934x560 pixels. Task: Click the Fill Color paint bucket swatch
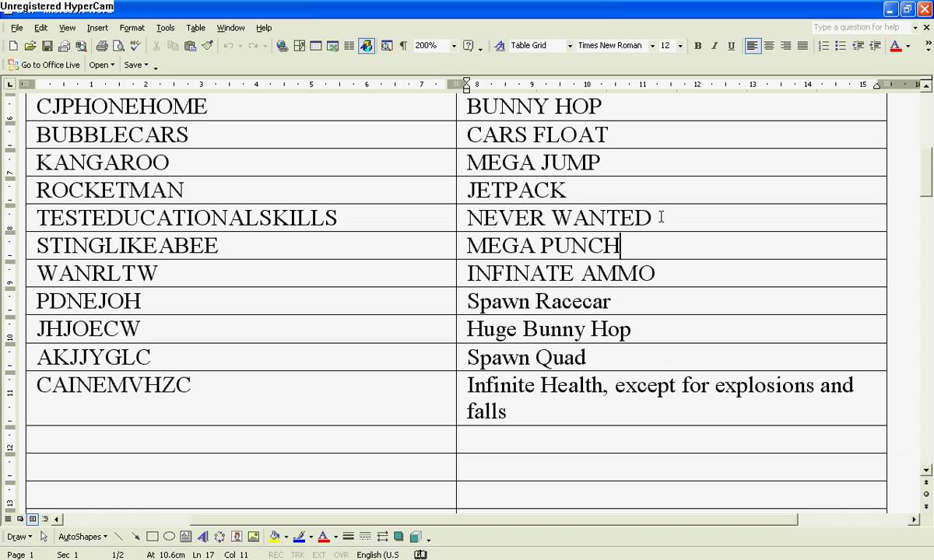click(274, 537)
